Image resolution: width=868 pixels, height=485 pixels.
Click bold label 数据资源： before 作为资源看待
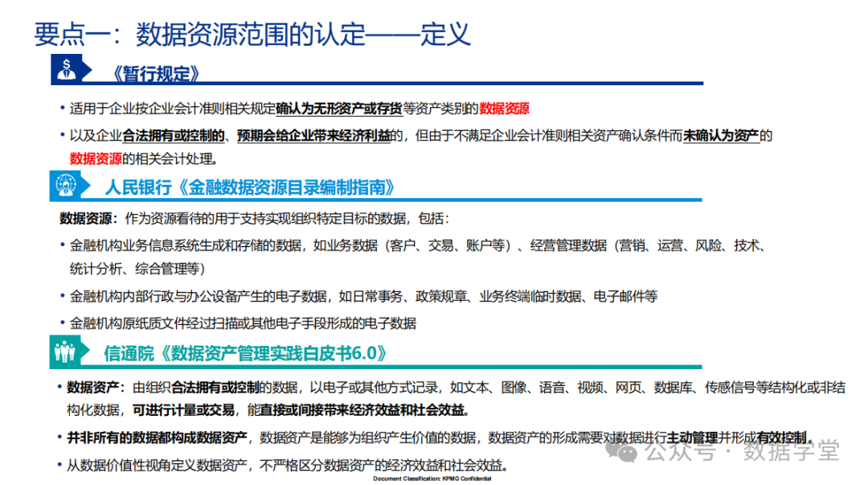point(89,219)
